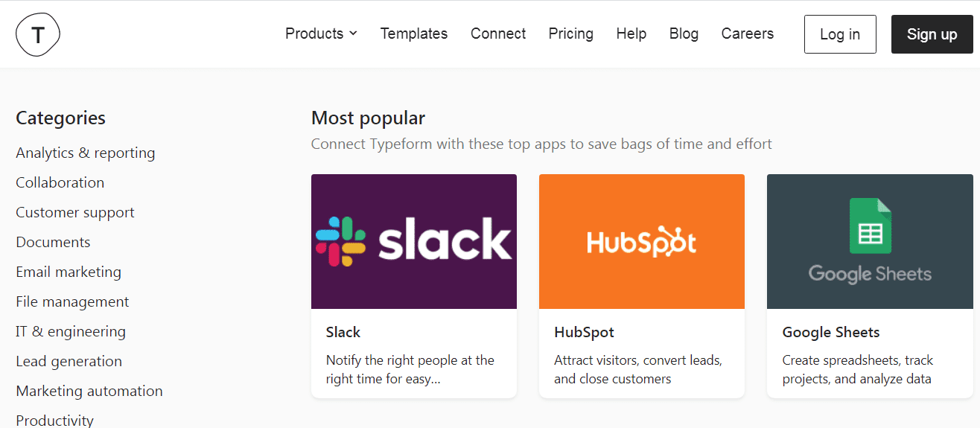The image size is (980, 428).
Task: Navigate to Careers
Action: [748, 33]
